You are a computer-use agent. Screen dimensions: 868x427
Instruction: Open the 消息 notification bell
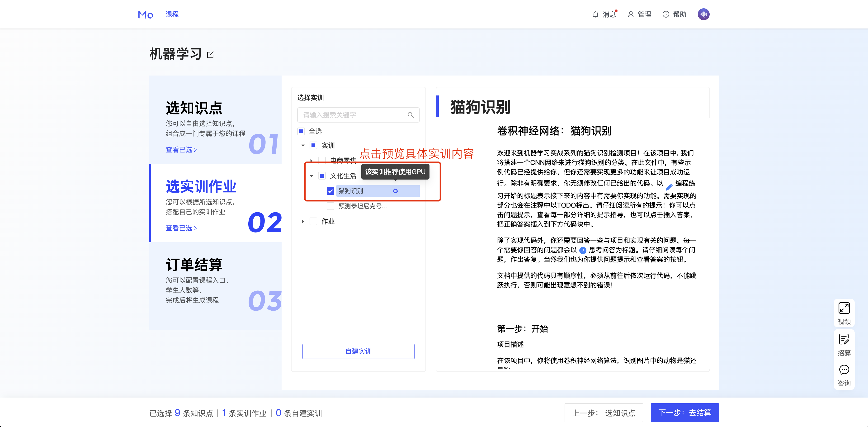[595, 14]
